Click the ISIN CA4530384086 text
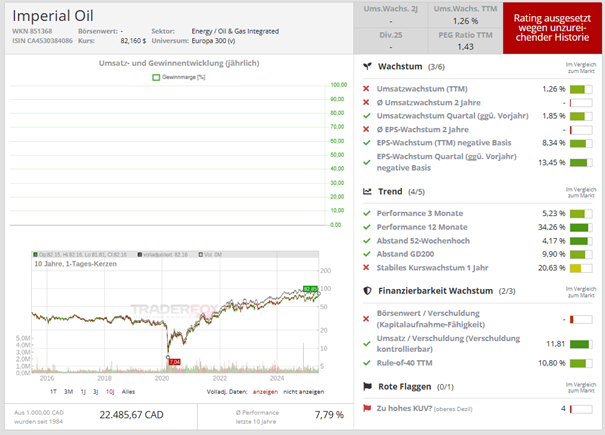Viewport: 605px width, 435px height. 42,41
